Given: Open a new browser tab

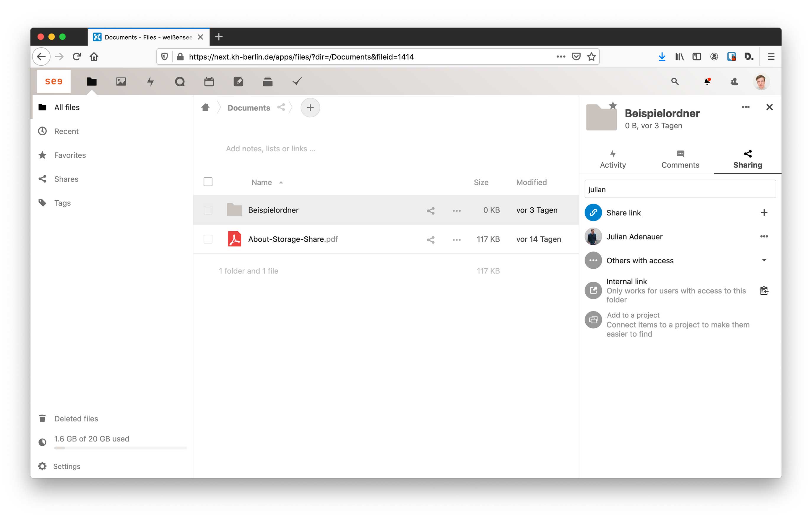Looking at the screenshot, I should tap(219, 37).
